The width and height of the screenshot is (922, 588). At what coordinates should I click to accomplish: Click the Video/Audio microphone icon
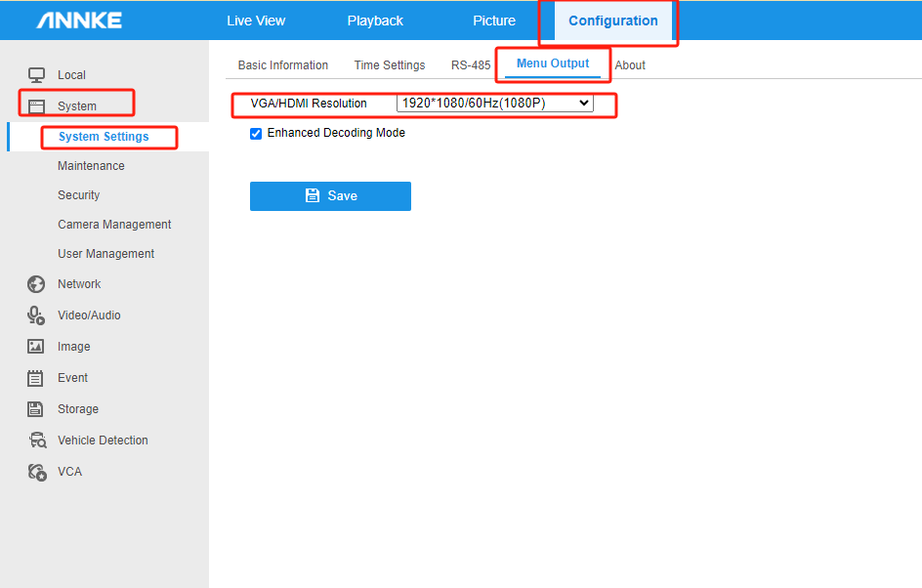click(36, 315)
